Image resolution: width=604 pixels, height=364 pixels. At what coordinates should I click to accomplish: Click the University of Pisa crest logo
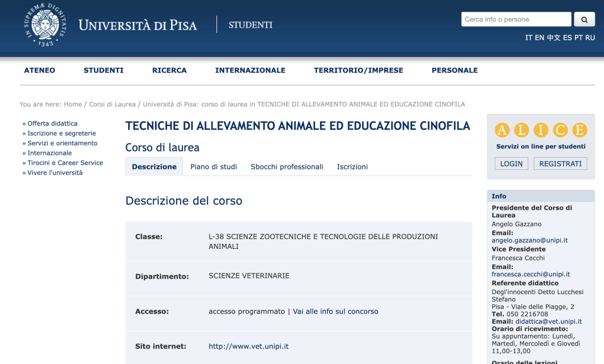(x=45, y=25)
